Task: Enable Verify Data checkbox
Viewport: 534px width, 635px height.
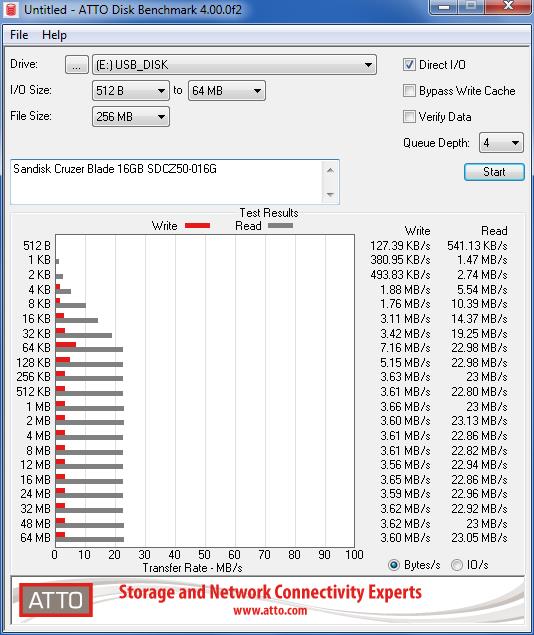Action: (409, 117)
